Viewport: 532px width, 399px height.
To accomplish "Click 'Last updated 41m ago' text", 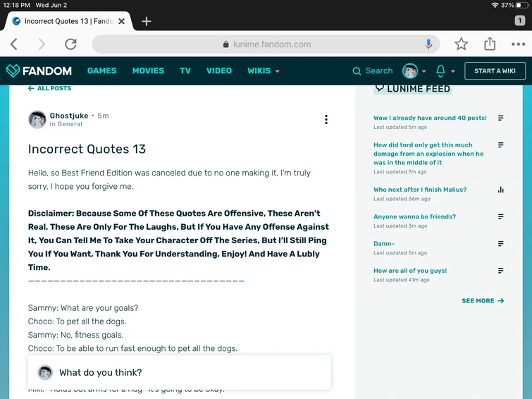I will point(402,280).
